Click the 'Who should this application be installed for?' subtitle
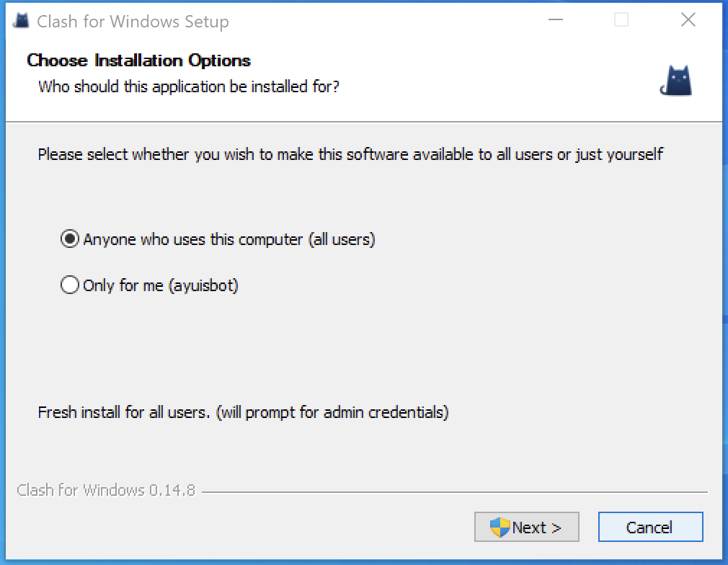 click(x=189, y=87)
